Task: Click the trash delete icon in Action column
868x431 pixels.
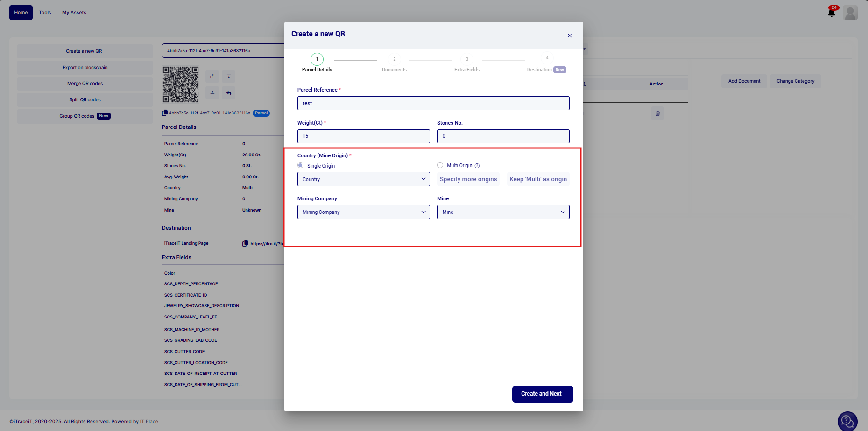Action: (657, 113)
